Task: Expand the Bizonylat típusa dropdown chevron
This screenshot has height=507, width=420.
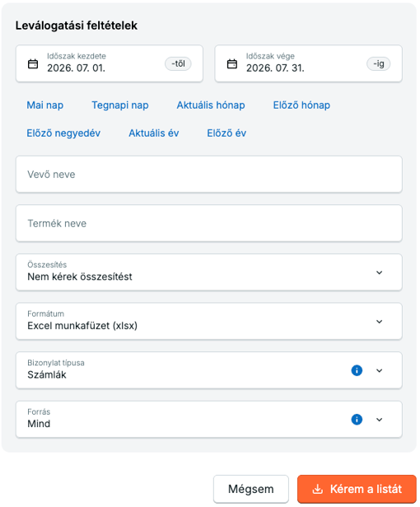Action: [x=379, y=370]
